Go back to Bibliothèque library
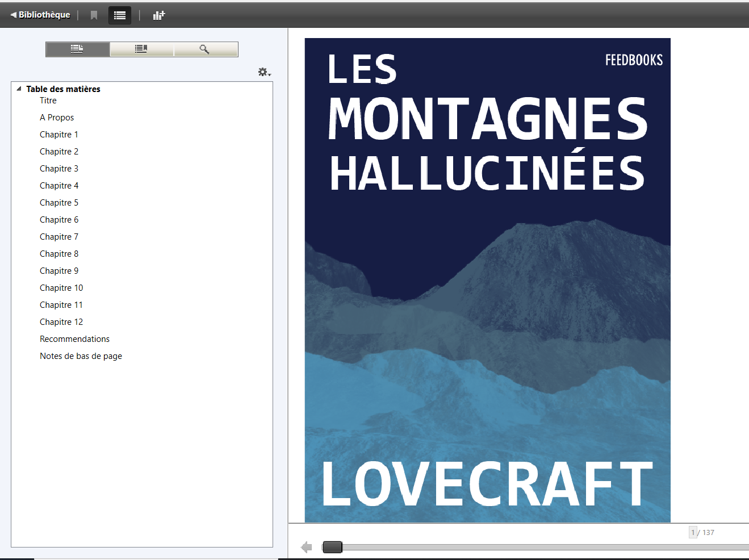The width and height of the screenshot is (749, 560). pos(40,15)
